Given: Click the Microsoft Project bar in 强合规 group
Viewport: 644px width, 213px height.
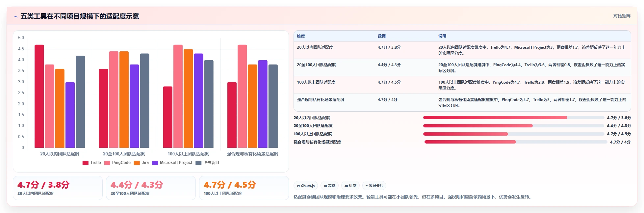Looking at the screenshot, I should click(x=263, y=104).
